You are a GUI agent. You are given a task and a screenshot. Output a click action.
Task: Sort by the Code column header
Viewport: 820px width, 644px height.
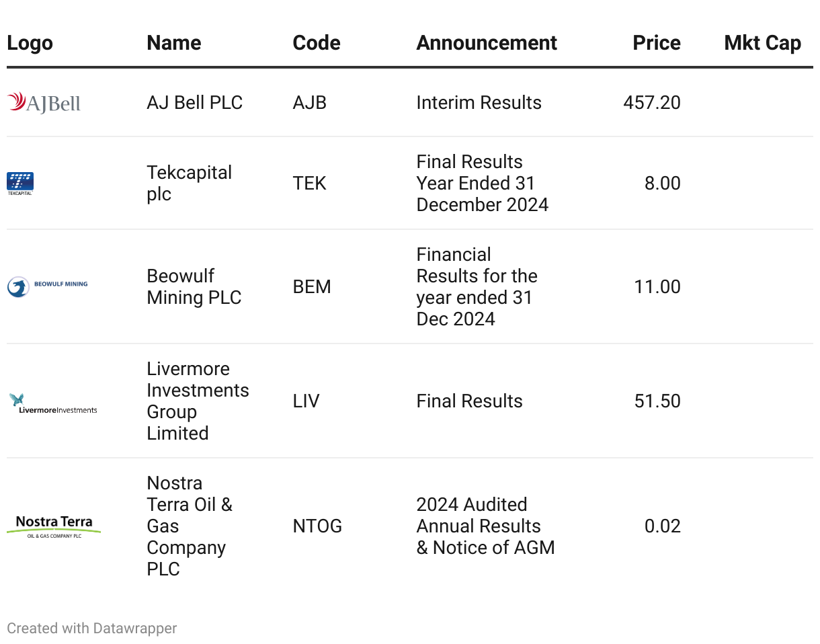pos(316,43)
